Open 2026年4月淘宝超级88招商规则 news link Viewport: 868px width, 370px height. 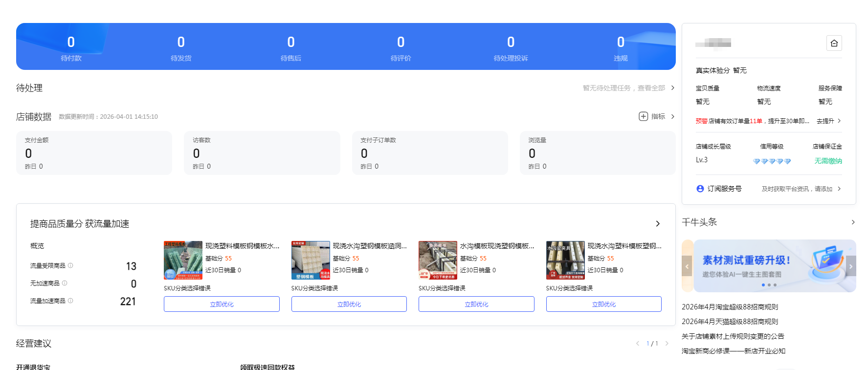tap(730, 307)
